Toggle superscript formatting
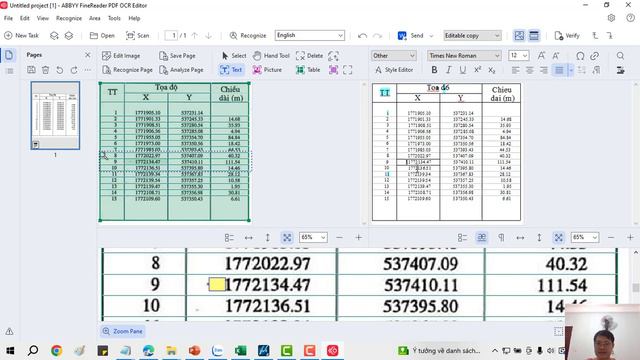 tap(477, 70)
